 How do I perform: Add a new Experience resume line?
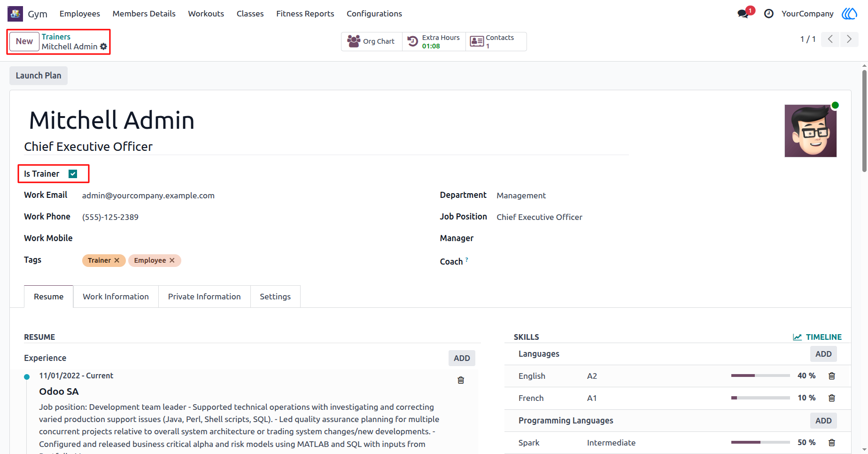[x=462, y=358]
